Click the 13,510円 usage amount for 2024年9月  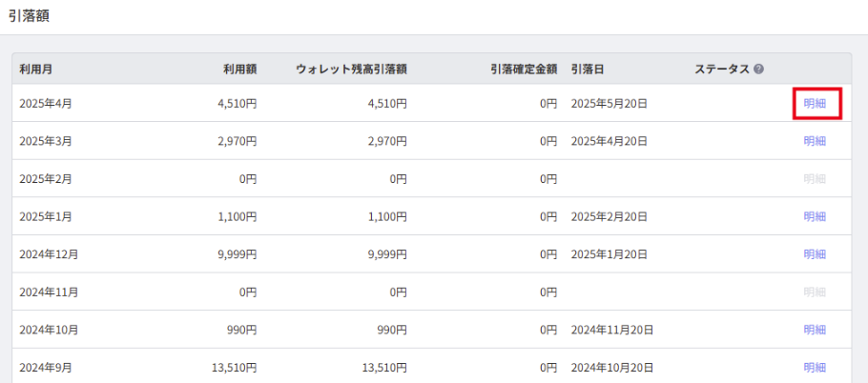(x=235, y=368)
